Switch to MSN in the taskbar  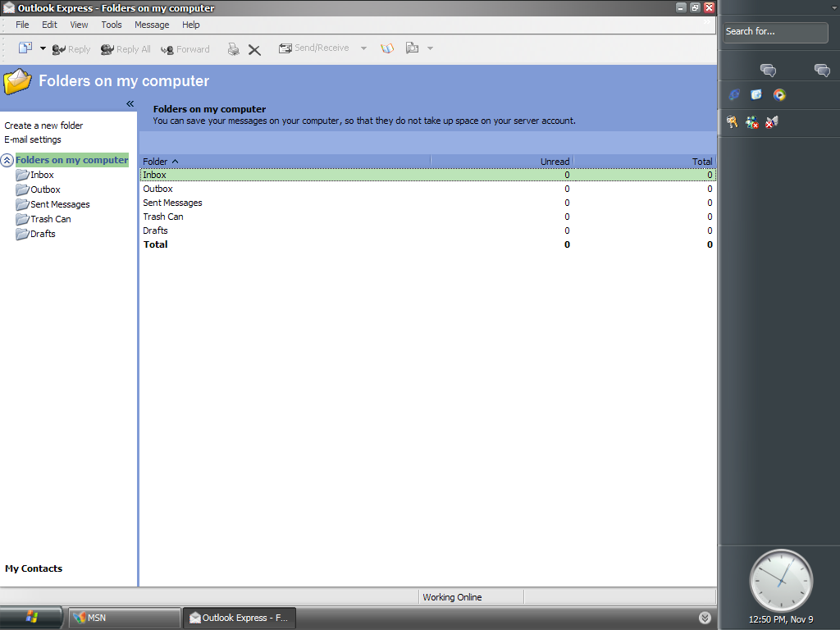click(123, 618)
